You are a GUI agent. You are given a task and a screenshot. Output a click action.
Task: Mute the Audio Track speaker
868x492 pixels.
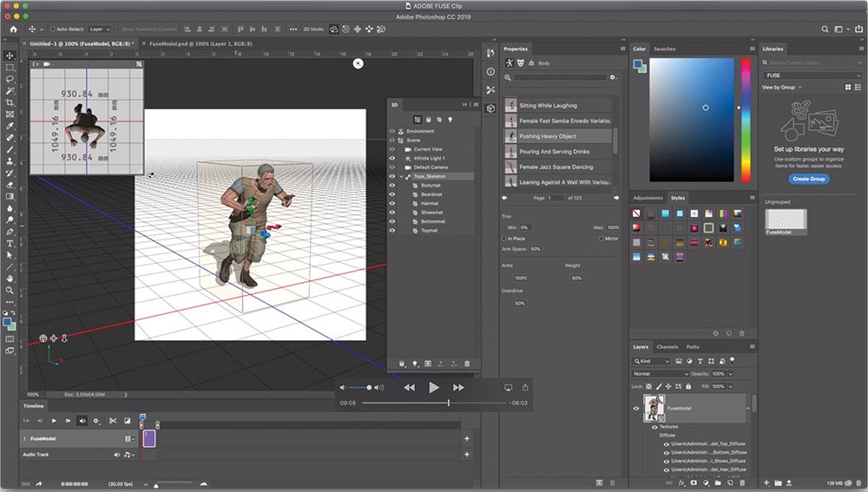point(117,455)
